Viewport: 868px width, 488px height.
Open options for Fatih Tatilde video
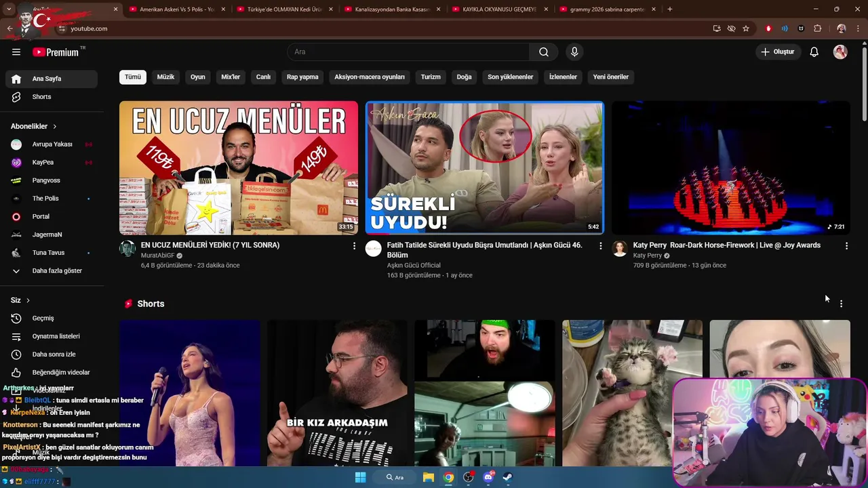point(600,246)
